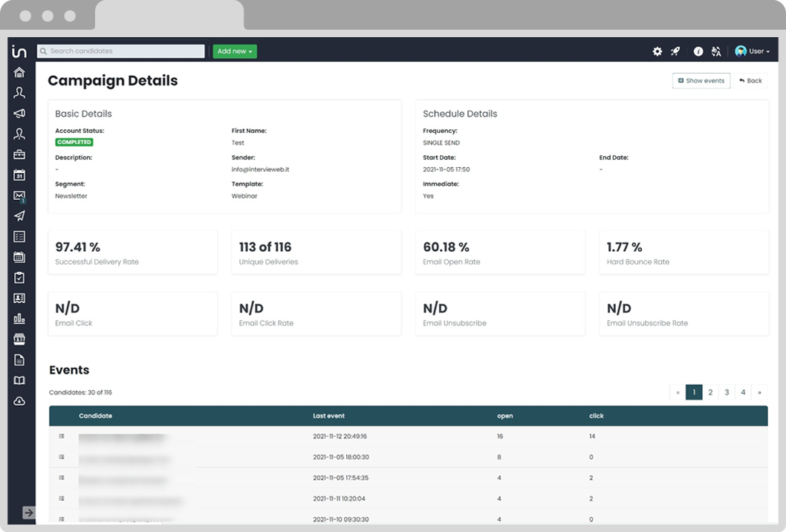The width and height of the screenshot is (786, 532).
Task: Open the contact card sidebar icon
Action: [x=19, y=299]
